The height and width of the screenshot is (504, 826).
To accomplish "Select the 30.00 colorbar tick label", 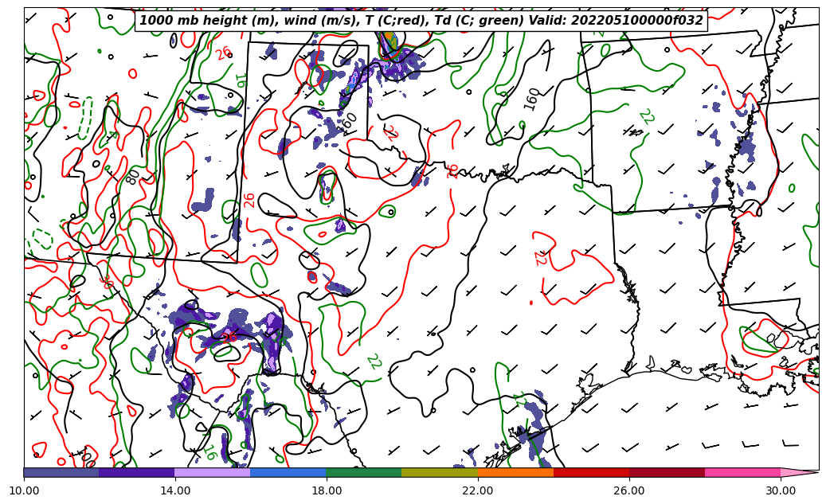I will [x=781, y=491].
